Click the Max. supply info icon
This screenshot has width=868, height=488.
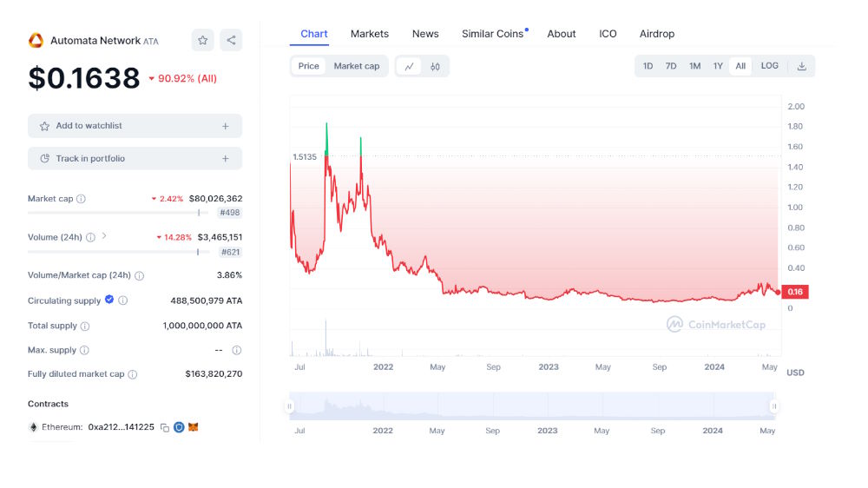coord(84,350)
